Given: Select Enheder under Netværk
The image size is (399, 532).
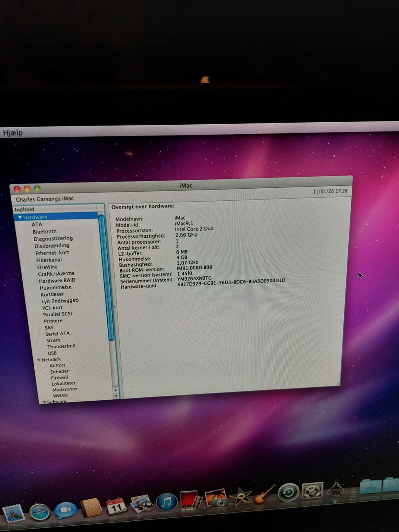Looking at the screenshot, I should pos(59,372).
